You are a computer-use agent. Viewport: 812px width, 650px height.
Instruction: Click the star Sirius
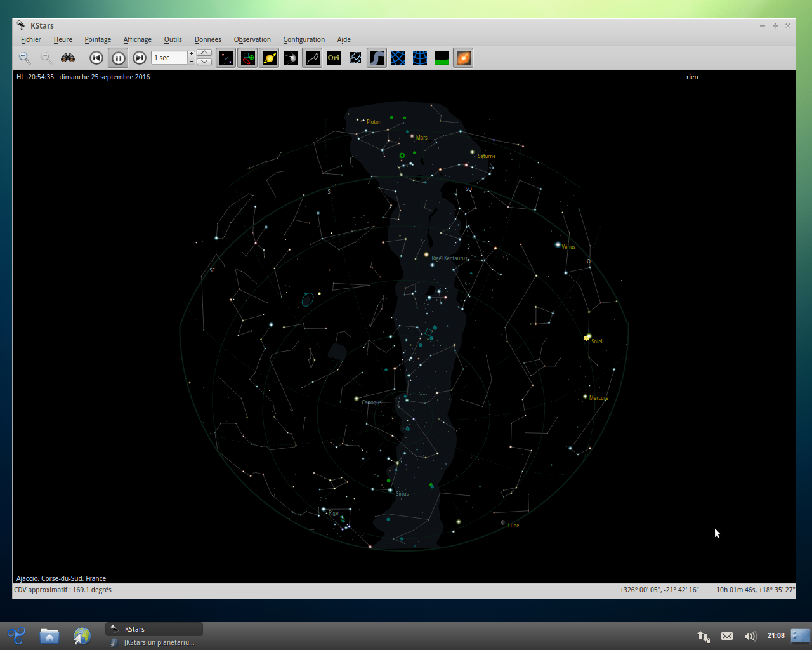390,490
